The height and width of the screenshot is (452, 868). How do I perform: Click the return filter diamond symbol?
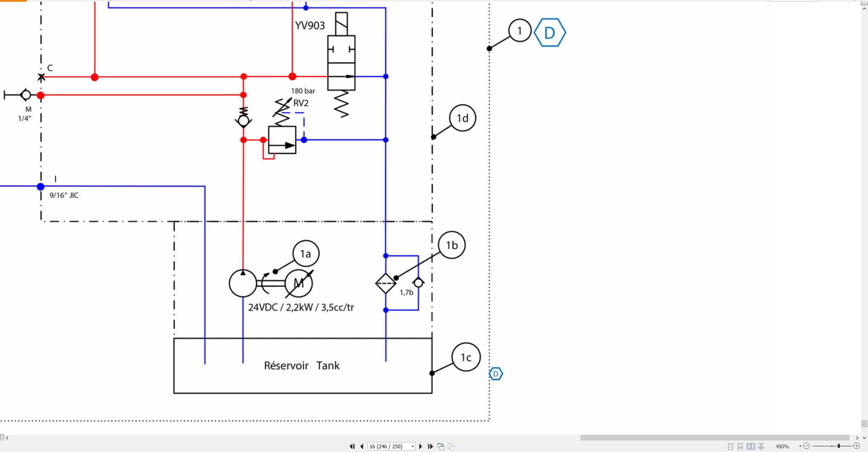[x=386, y=283]
